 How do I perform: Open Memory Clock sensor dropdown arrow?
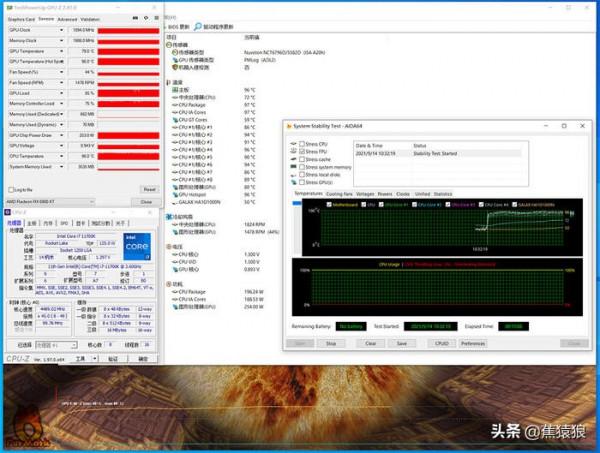coord(61,41)
